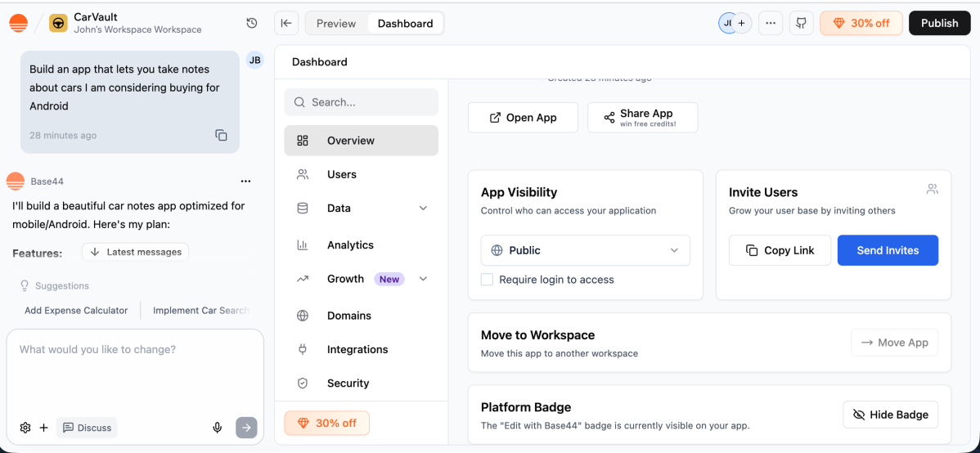
Task: Click the New badge beside Growth
Action: (389, 280)
